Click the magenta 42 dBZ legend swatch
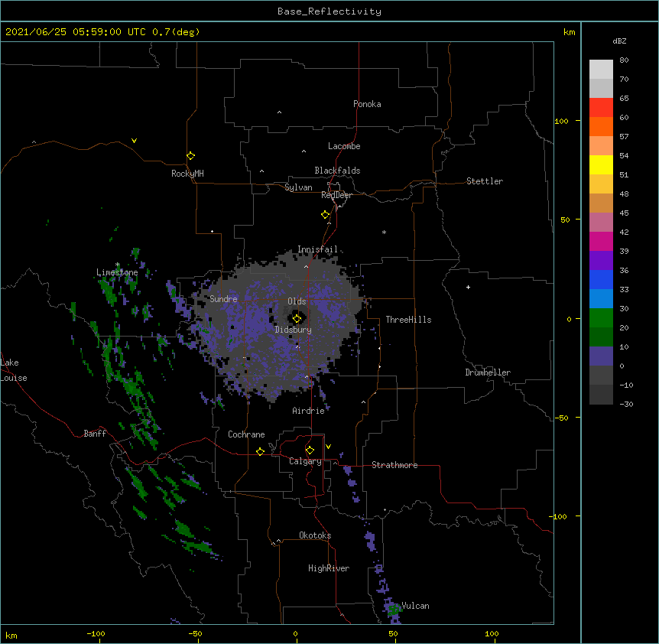This screenshot has height=644, width=659. click(601, 241)
